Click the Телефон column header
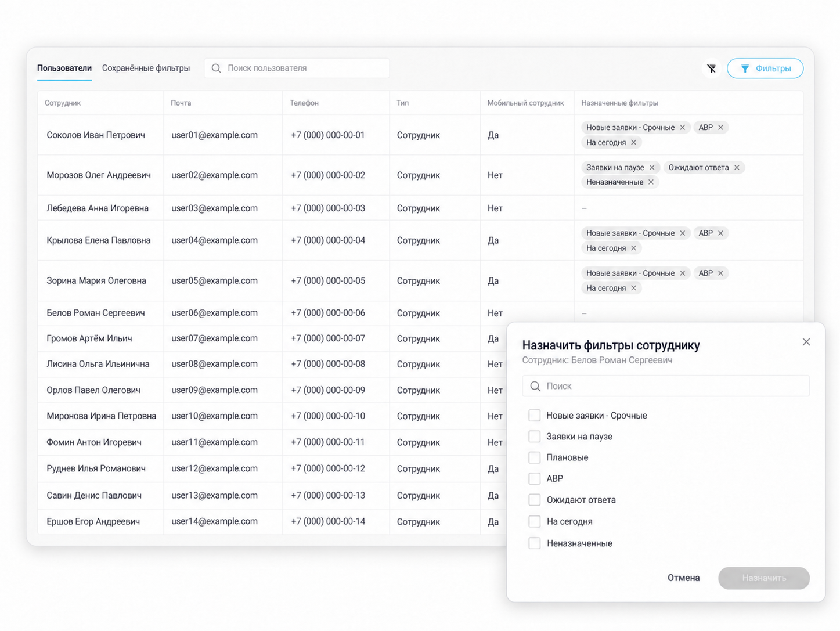 pos(304,103)
